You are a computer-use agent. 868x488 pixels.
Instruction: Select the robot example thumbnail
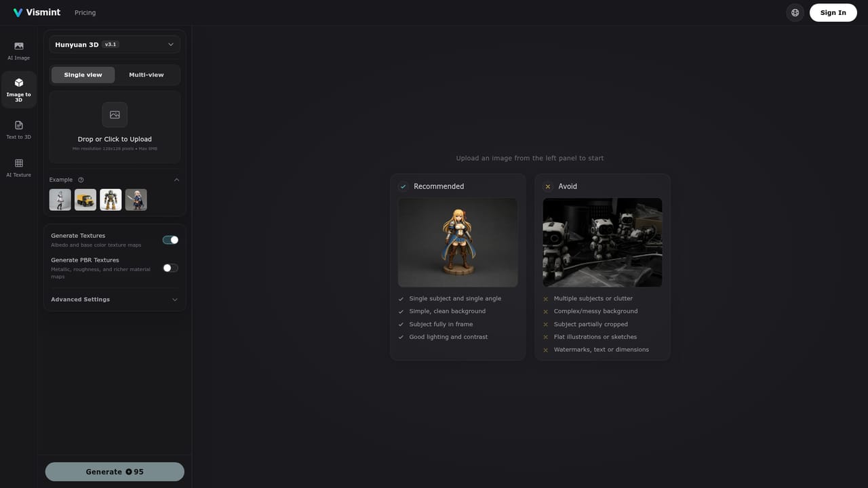(111, 200)
